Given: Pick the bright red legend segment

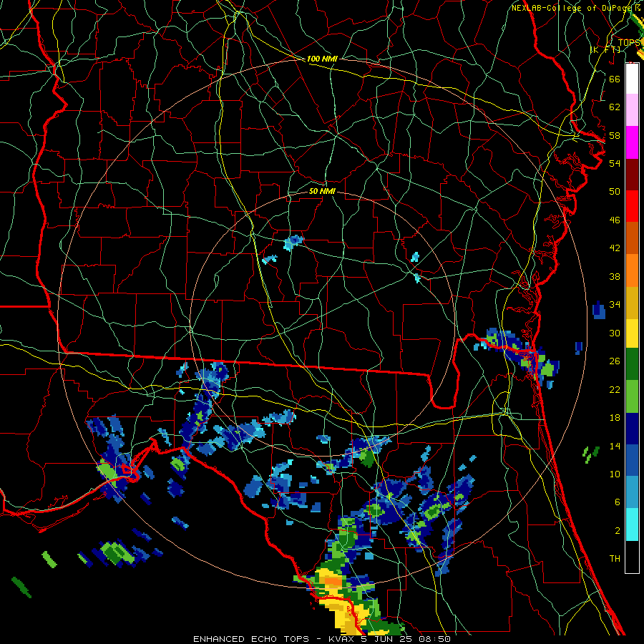Looking at the screenshot, I should pos(632,206).
